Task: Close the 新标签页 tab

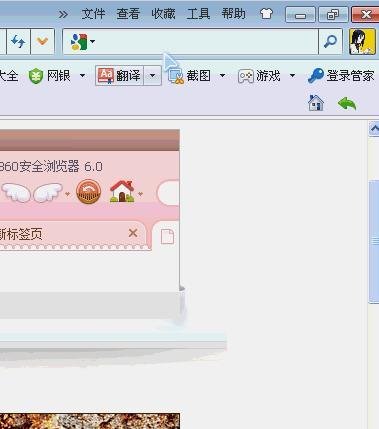Action: point(133,233)
